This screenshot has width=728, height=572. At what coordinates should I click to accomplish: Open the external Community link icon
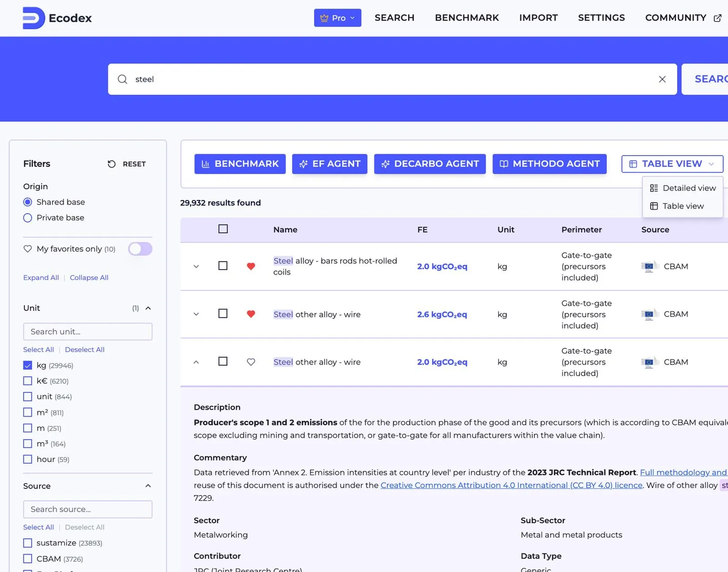718,18
